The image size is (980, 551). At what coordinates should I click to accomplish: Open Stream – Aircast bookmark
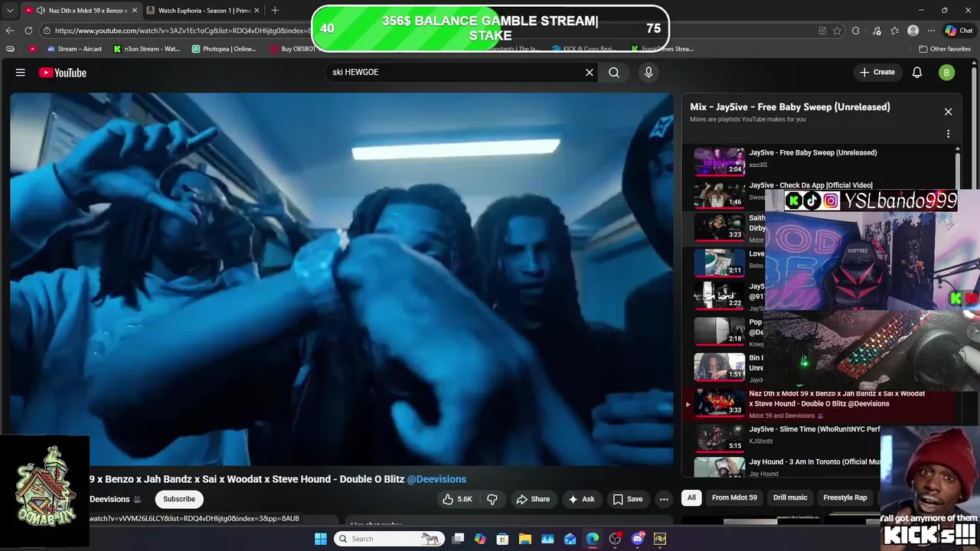click(x=74, y=48)
